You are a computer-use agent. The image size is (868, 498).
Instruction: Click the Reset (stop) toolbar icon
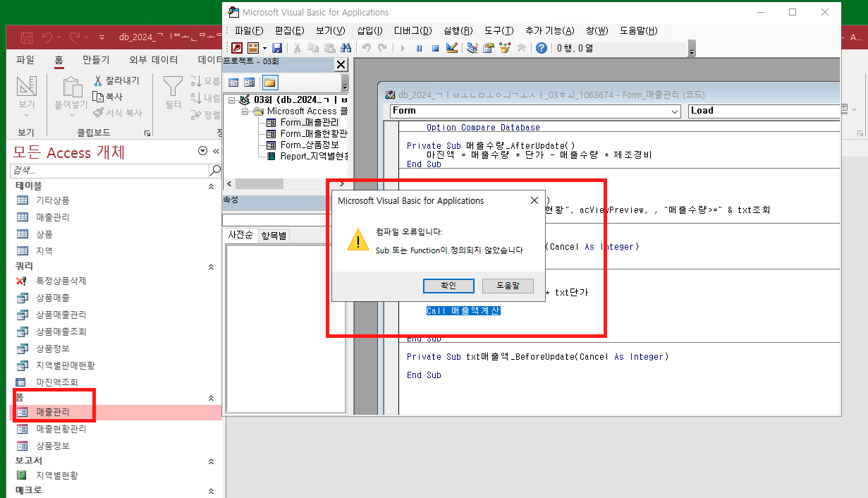[x=435, y=48]
